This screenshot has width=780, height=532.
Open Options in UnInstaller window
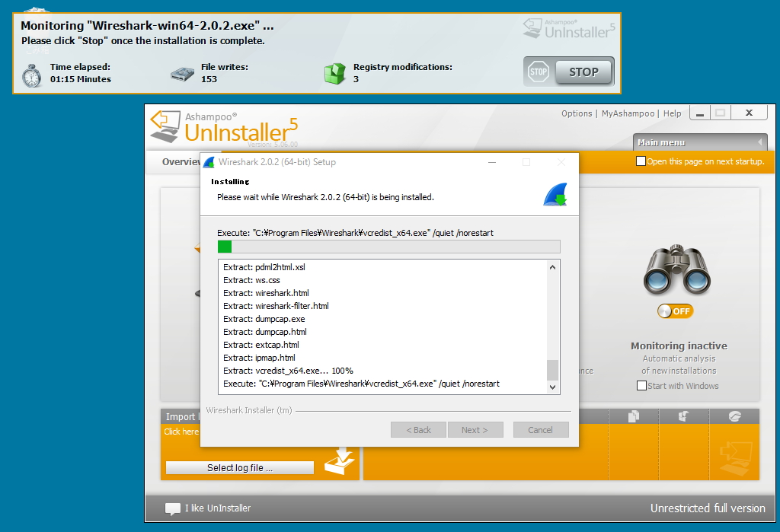coord(577,113)
